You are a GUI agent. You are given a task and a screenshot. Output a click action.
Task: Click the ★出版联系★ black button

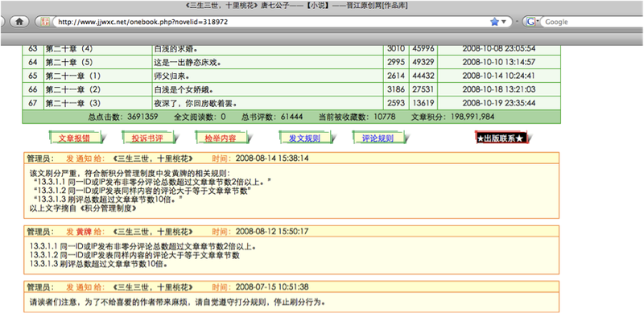[501, 138]
